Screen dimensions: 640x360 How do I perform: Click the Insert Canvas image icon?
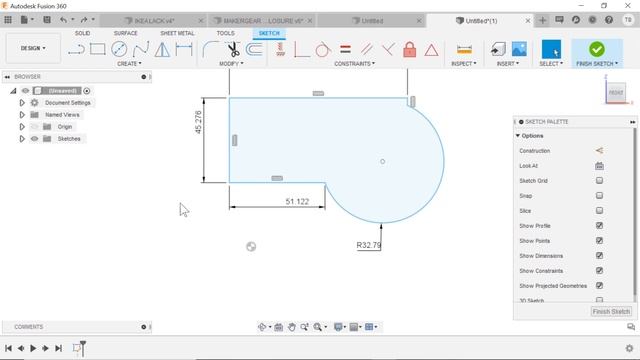point(519,49)
